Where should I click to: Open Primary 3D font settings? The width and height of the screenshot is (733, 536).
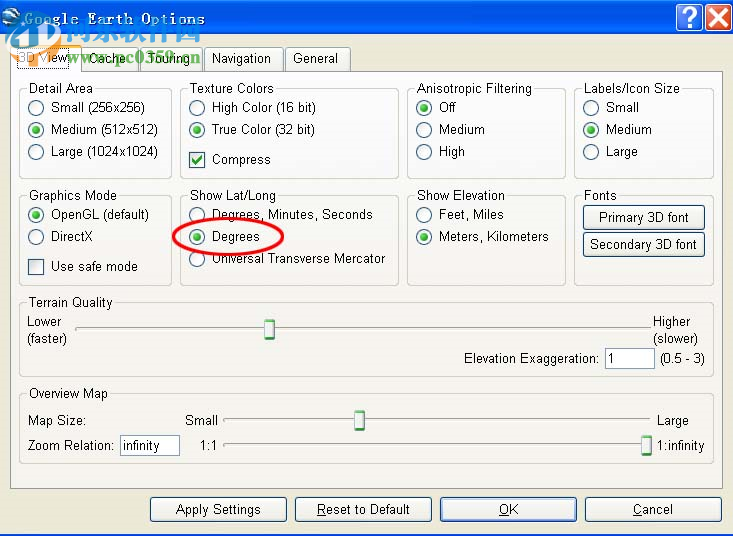[x=644, y=218]
